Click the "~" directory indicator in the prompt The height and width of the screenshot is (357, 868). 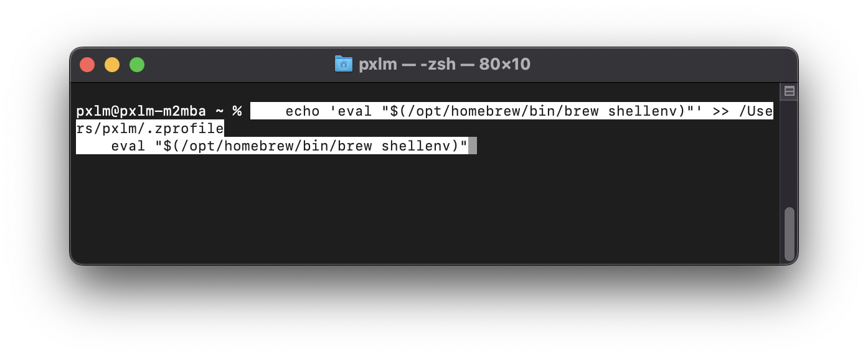point(219,111)
